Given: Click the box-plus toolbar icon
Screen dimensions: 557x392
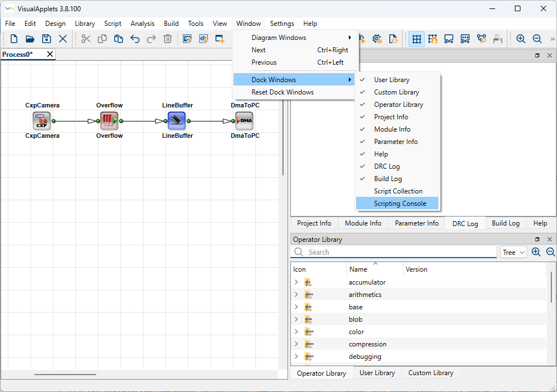Looking at the screenshot, I should [x=220, y=39].
